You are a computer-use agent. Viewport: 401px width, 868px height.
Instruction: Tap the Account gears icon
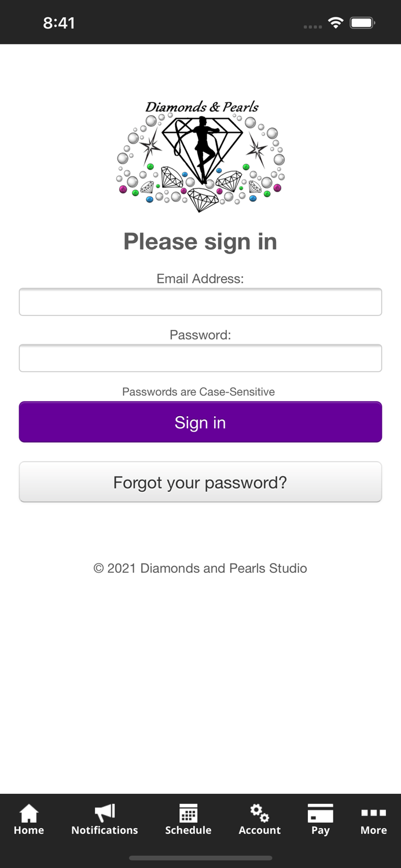[260, 813]
